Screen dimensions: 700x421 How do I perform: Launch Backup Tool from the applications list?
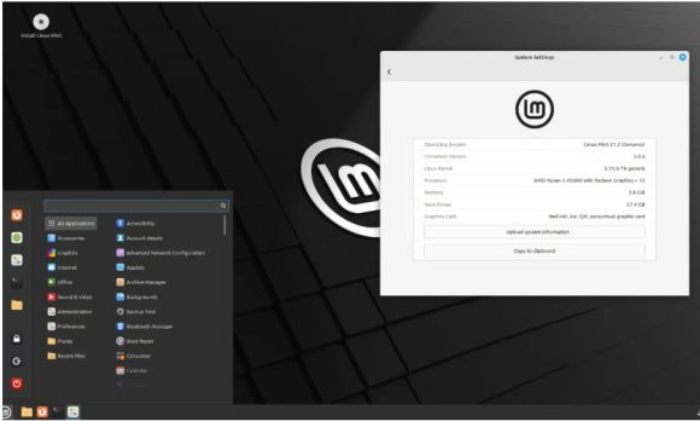[x=136, y=312]
